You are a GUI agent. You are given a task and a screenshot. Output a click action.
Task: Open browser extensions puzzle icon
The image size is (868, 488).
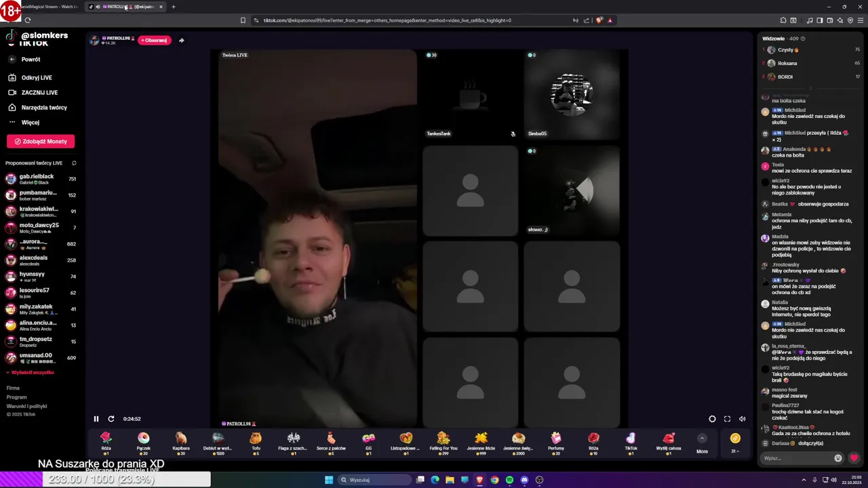point(783,20)
